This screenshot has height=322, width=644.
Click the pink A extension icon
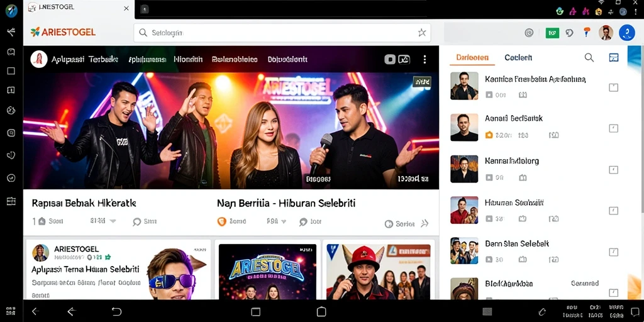[x=573, y=11]
